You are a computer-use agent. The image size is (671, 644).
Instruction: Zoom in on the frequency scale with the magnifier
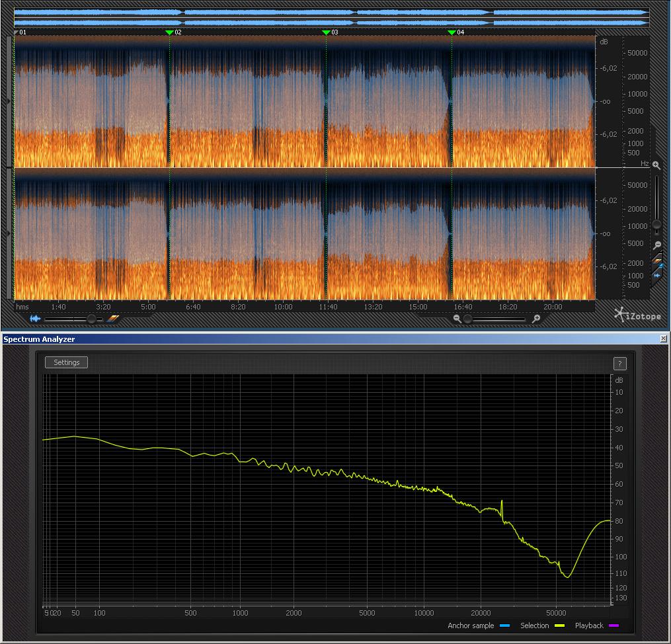click(x=656, y=165)
